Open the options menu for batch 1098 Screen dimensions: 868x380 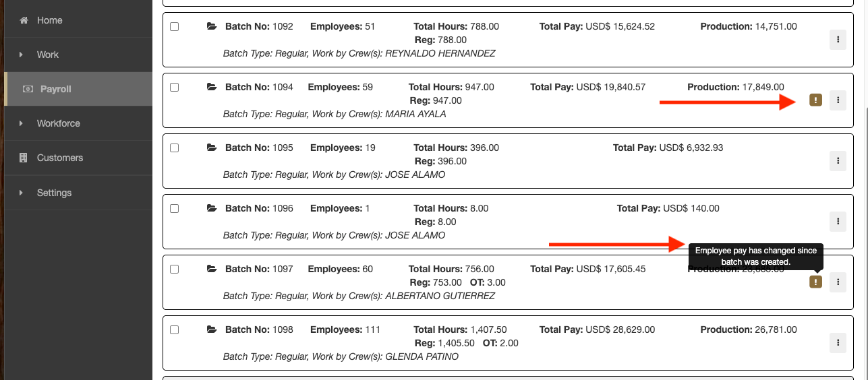837,343
